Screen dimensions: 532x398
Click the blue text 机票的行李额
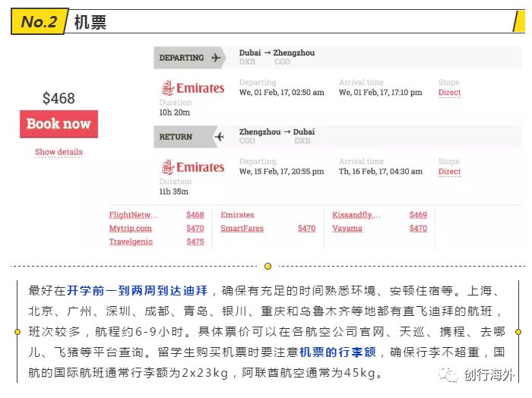click(337, 352)
